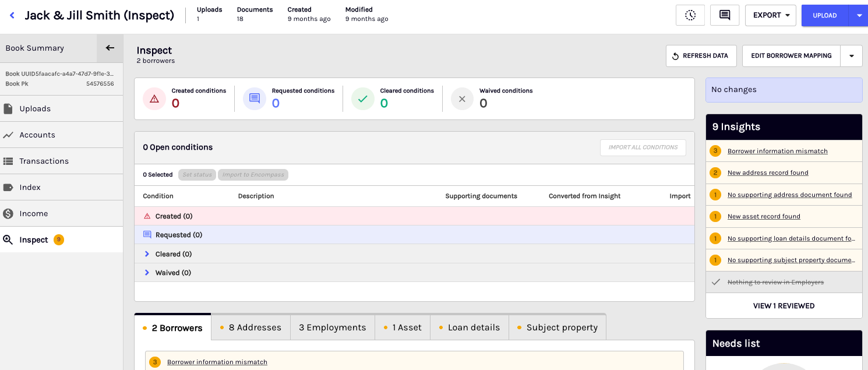The image size is (868, 370).
Task: Click the checkmark icon beside Nothing to review in Employers
Action: click(x=716, y=282)
